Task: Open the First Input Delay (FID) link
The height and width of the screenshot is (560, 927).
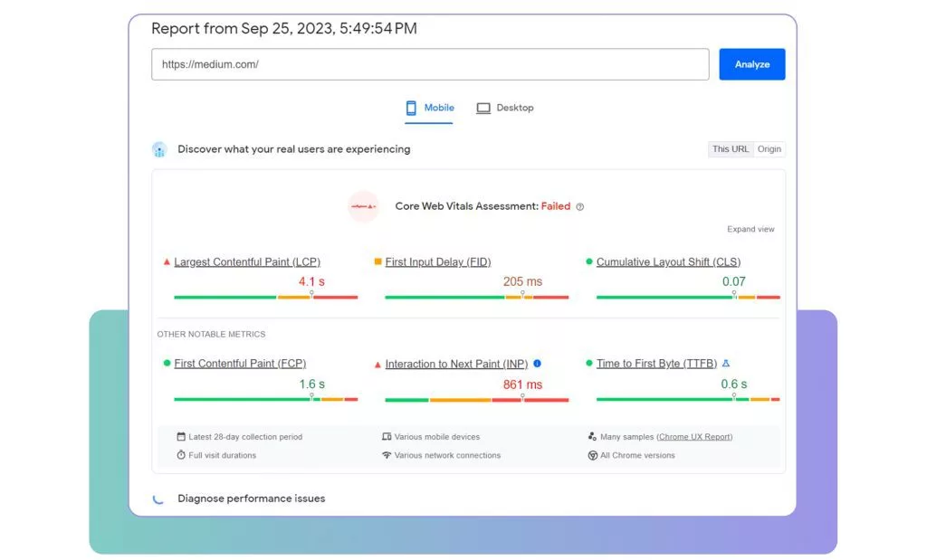Action: [438, 261]
